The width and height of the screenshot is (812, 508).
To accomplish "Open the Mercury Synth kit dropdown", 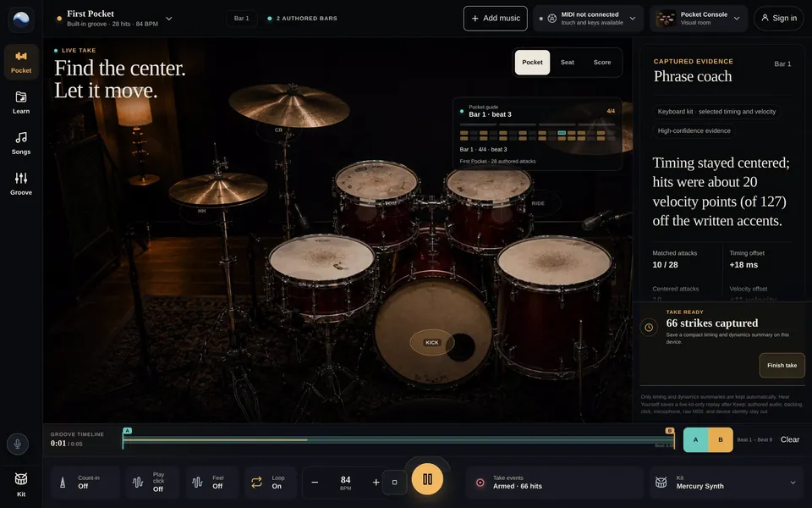I will pyautogui.click(x=726, y=482).
